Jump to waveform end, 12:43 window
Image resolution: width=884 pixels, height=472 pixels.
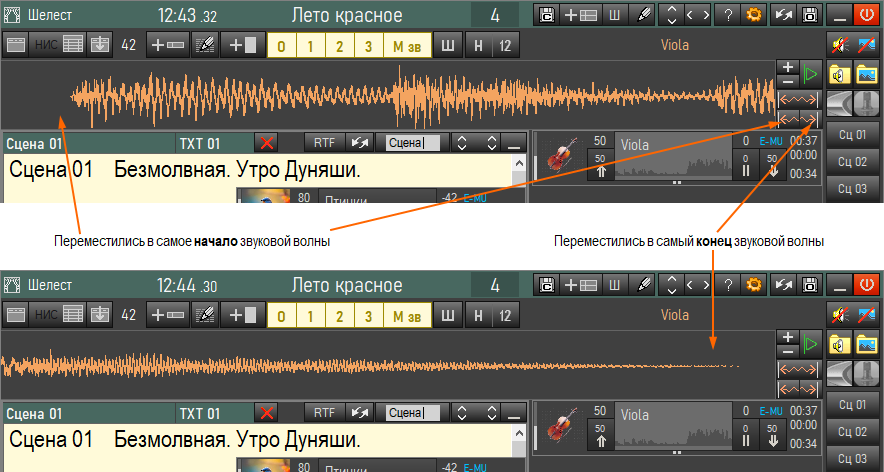click(x=810, y=119)
